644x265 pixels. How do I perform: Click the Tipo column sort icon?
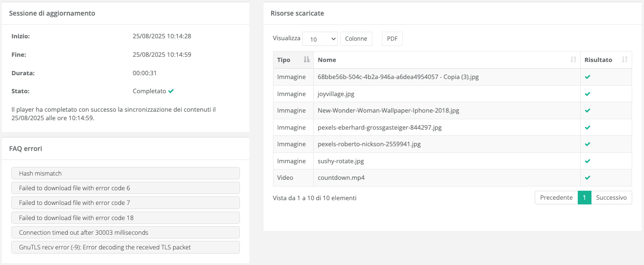306,60
